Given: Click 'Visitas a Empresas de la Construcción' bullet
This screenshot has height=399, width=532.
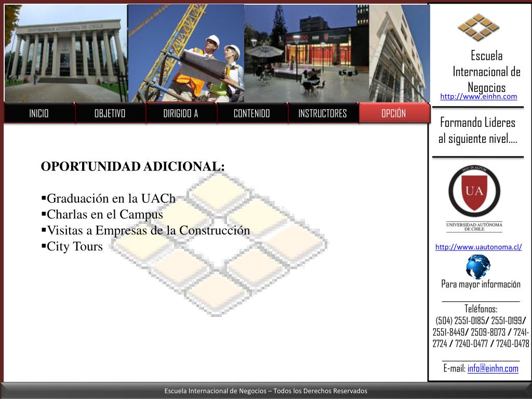Looking at the screenshot, I should [145, 230].
